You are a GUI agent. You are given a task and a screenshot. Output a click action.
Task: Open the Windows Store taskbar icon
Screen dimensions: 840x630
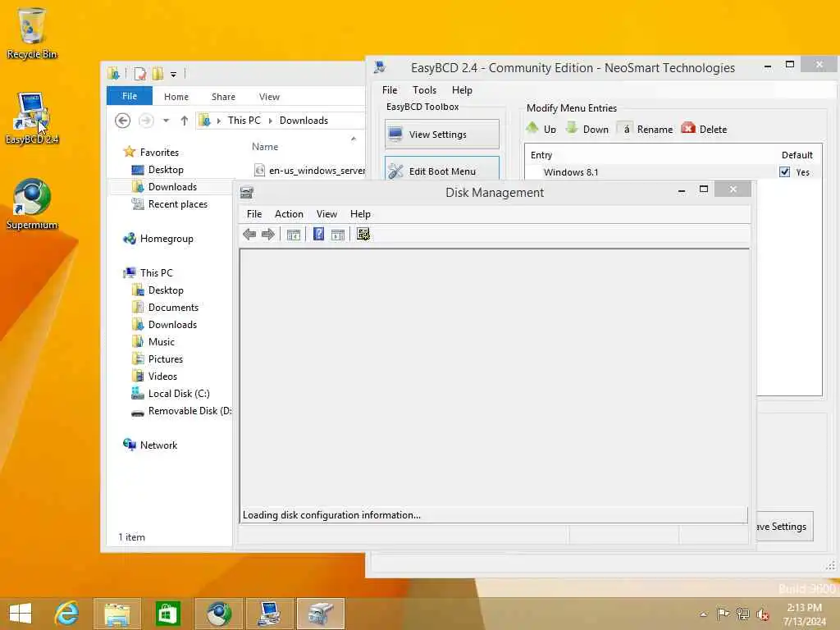[167, 614]
